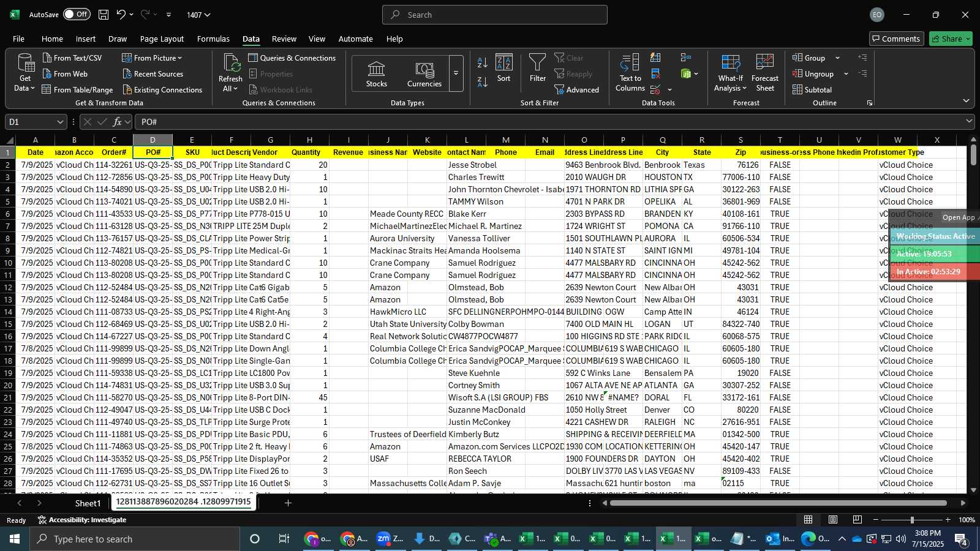Open the Comments pane
The width and height of the screenshot is (980, 551).
(x=896, y=39)
